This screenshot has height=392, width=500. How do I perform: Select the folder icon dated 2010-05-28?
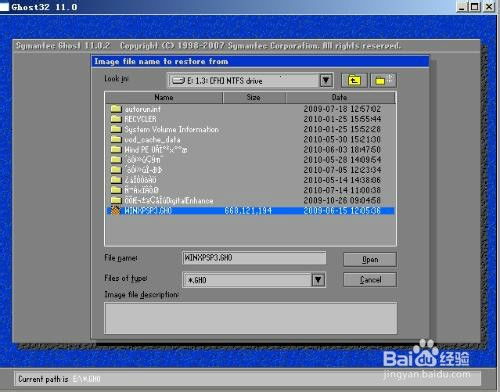[116, 159]
